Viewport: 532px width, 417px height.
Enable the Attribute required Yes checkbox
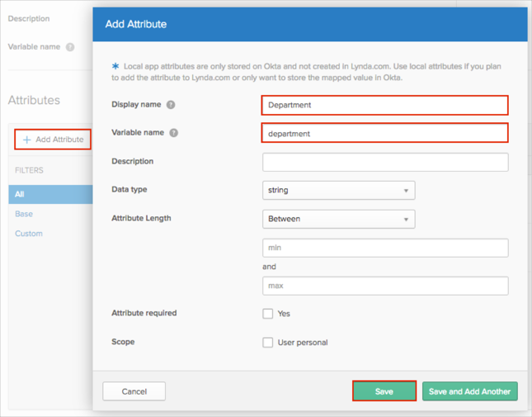tap(268, 314)
